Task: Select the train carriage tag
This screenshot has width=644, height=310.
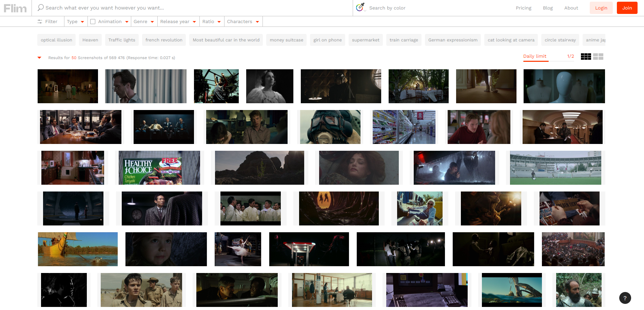Action: click(x=404, y=40)
